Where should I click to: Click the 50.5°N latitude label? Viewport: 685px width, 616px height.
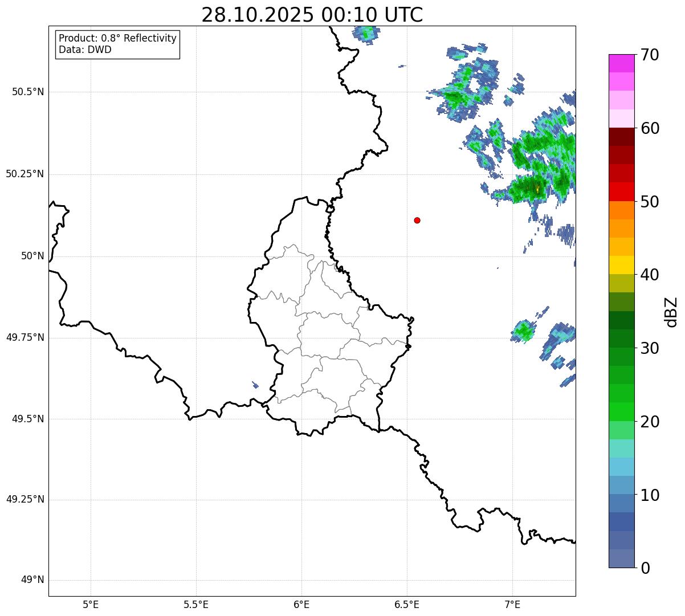(x=27, y=92)
